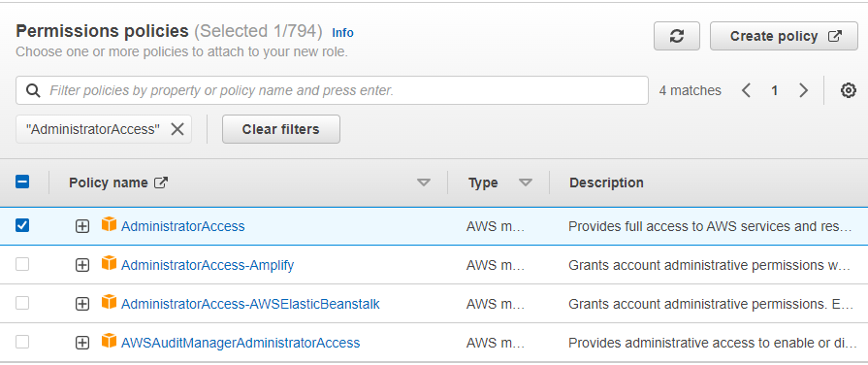Click orange box icon beside AdministratorAccess-Amplify

pyautogui.click(x=109, y=263)
